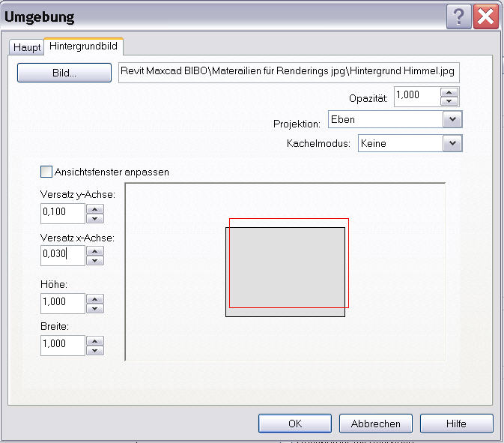
Task: Click the Höhe value field
Action: click(63, 303)
